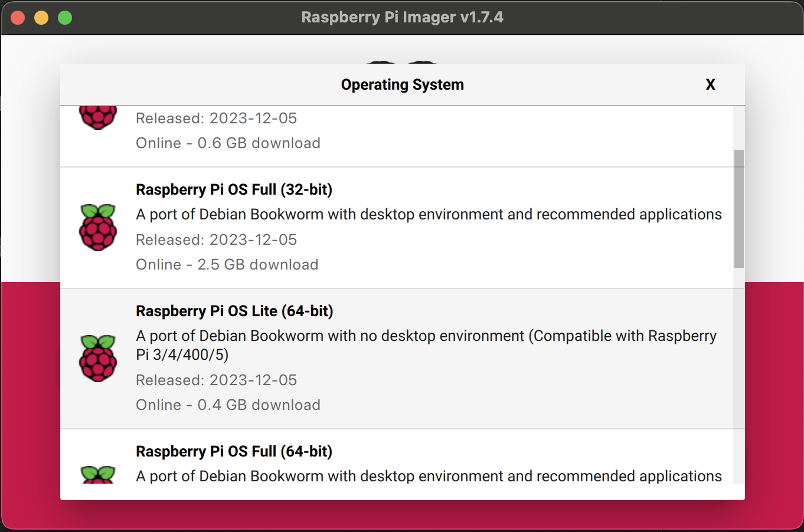The width and height of the screenshot is (804, 532).
Task: Choose Raspberry Pi OS Lite (64-bit) title
Action: coord(234,311)
